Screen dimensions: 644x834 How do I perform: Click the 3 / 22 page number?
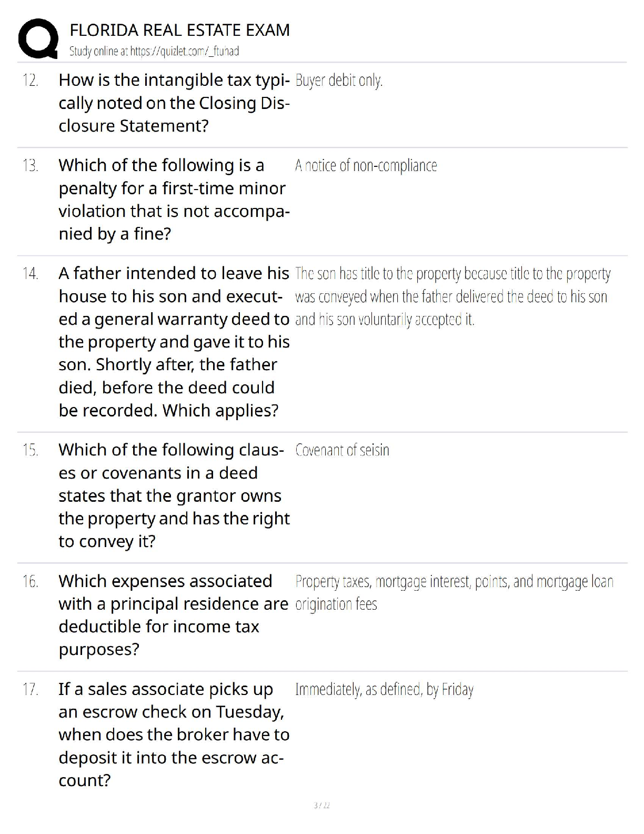click(x=321, y=805)
